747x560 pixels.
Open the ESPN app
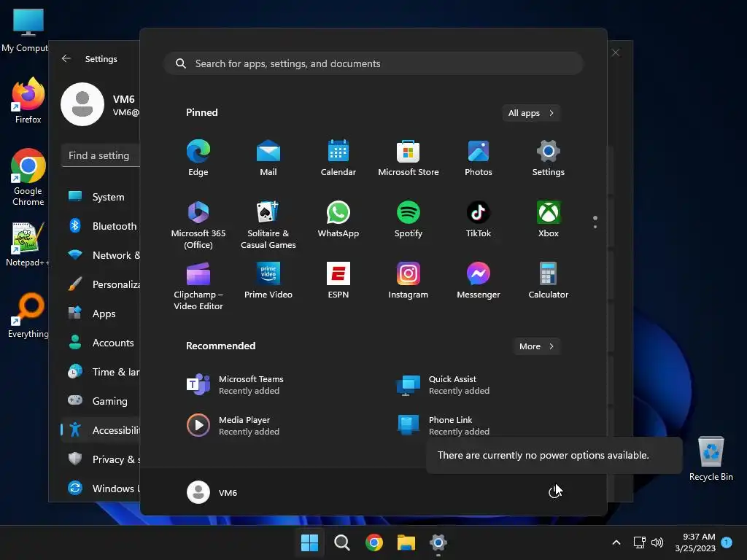[338, 281]
